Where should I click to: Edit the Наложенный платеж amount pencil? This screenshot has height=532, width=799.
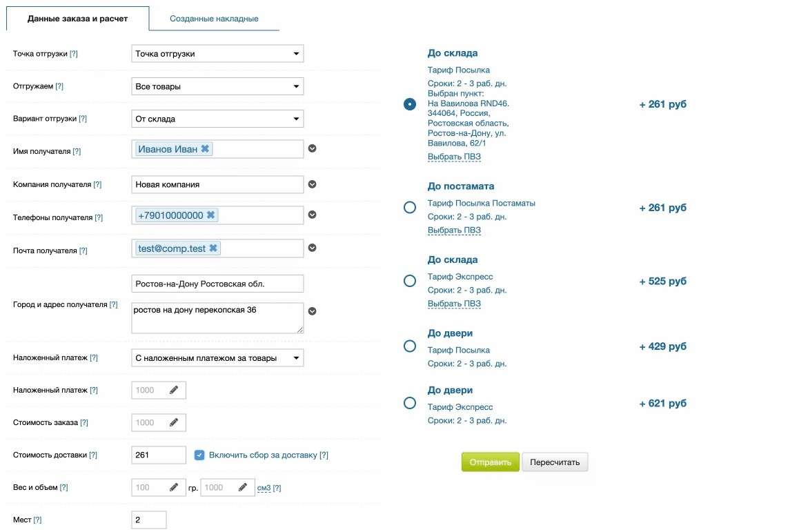(174, 390)
